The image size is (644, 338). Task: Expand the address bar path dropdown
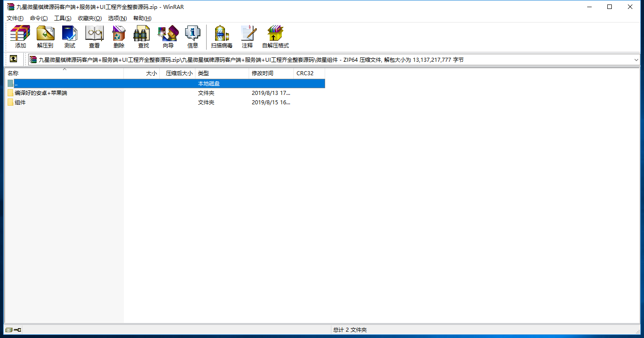(x=636, y=60)
